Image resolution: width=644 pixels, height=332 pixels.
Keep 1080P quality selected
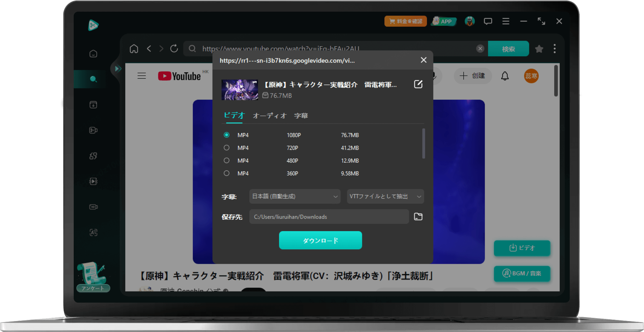coord(226,135)
